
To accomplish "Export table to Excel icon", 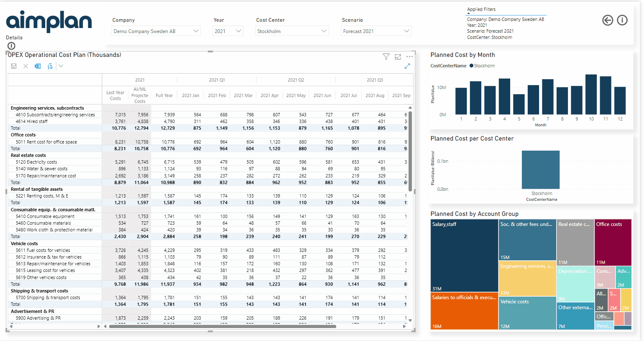I will [38, 66].
